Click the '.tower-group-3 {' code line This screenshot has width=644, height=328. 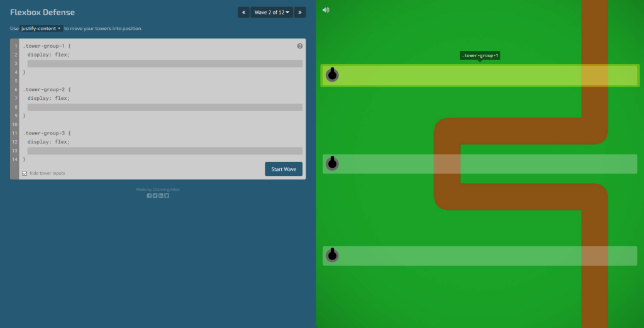tap(47, 133)
